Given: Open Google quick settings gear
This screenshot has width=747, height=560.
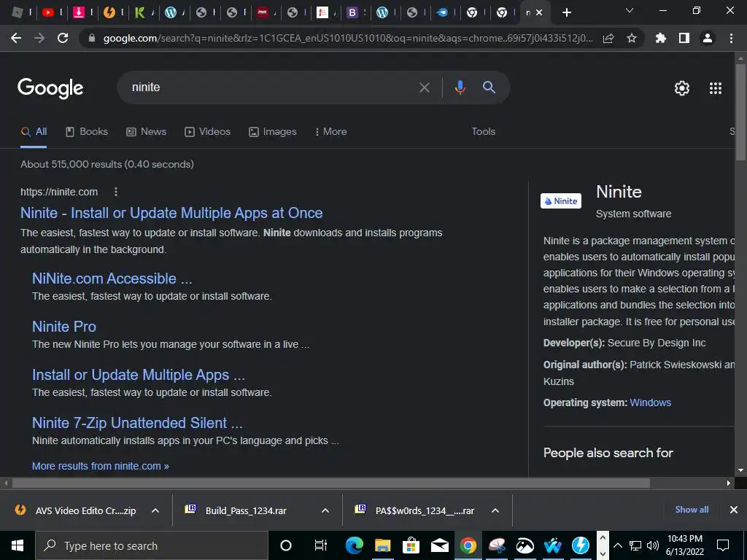Looking at the screenshot, I should click(x=682, y=88).
